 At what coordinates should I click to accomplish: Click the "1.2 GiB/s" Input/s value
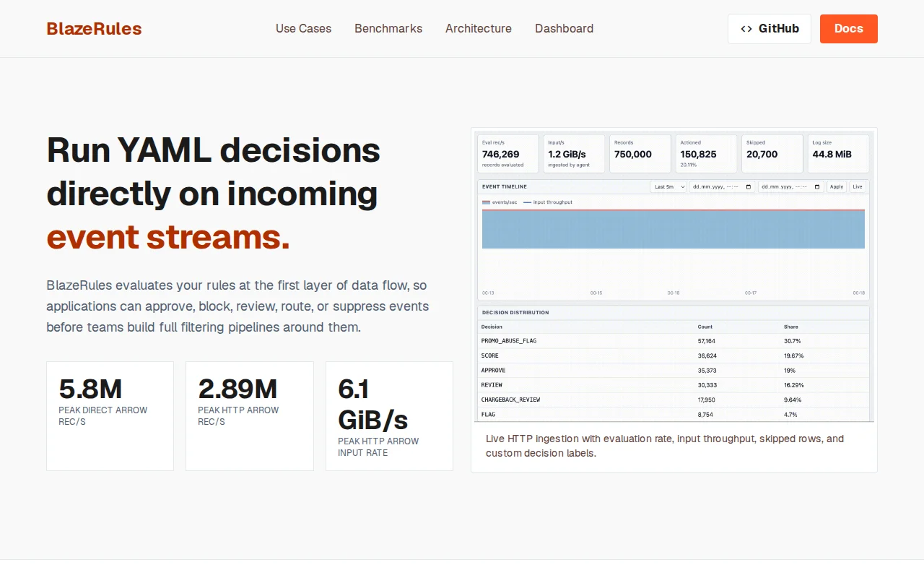point(567,154)
